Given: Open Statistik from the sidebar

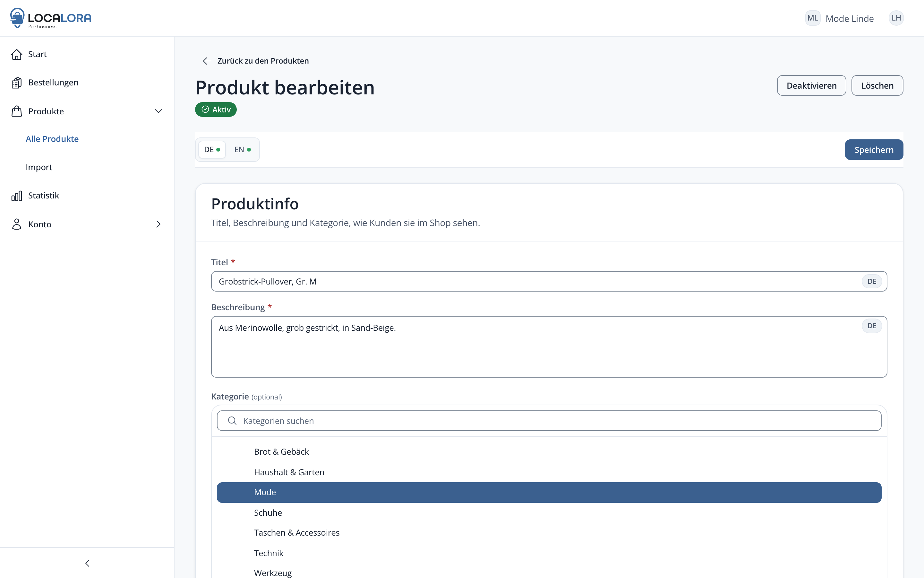Looking at the screenshot, I should pos(44,195).
